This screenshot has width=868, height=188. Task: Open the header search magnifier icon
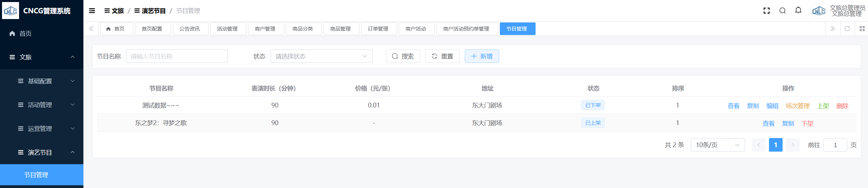click(x=782, y=11)
